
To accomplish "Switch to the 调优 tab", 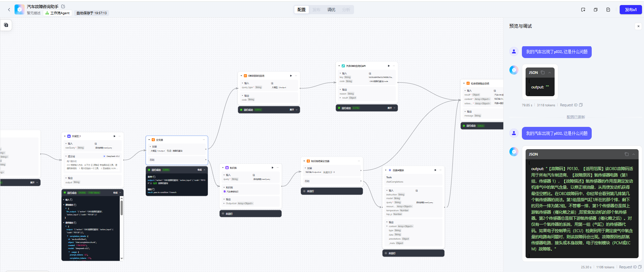I will (x=331, y=10).
